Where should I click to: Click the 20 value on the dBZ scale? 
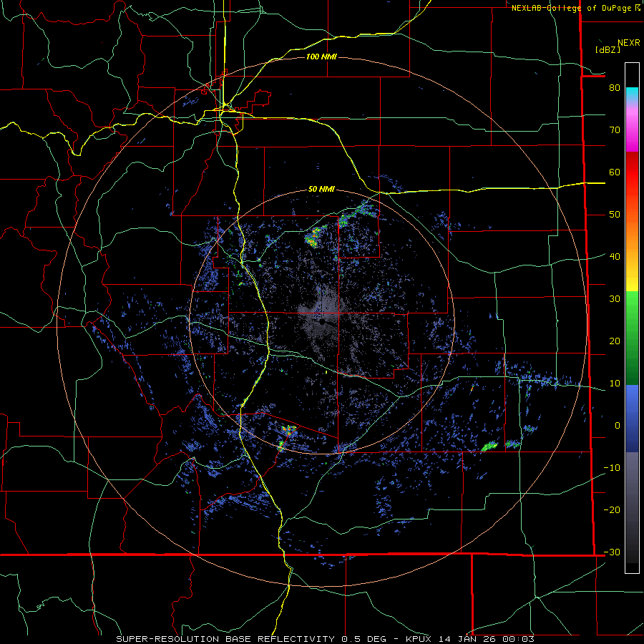tap(615, 341)
